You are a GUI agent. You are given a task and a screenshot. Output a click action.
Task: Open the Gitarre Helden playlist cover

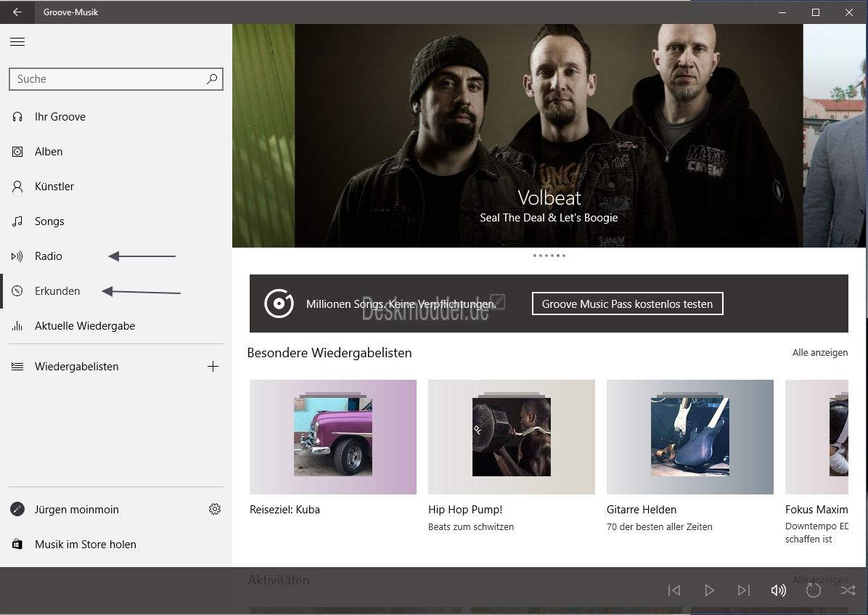coord(689,436)
